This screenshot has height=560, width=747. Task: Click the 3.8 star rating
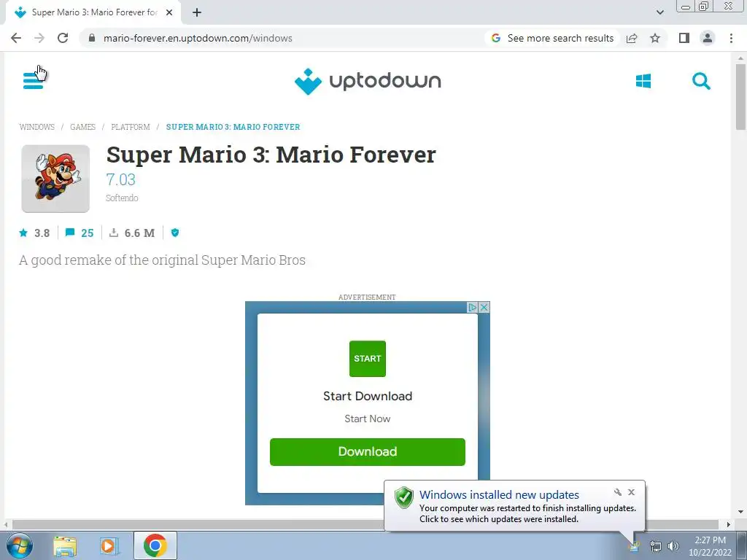click(x=34, y=233)
